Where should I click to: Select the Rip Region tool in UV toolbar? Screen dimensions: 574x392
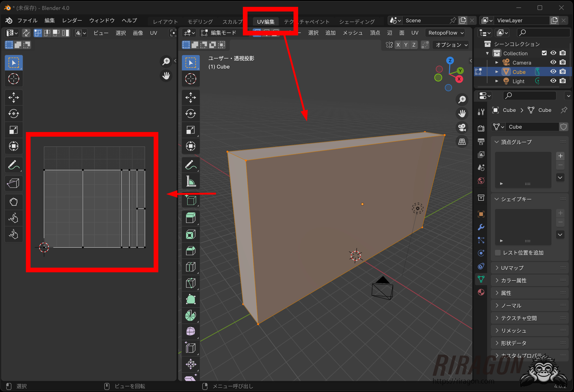click(13, 183)
